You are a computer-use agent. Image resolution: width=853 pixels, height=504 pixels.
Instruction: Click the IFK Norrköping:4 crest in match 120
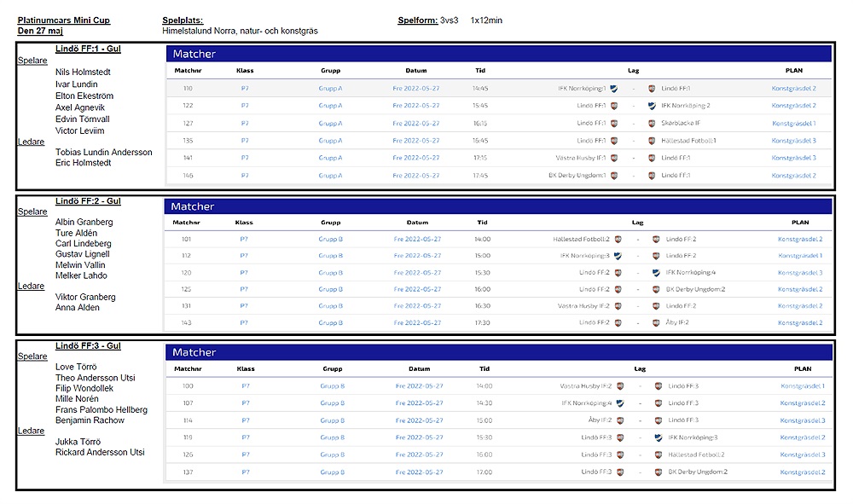pos(656,272)
